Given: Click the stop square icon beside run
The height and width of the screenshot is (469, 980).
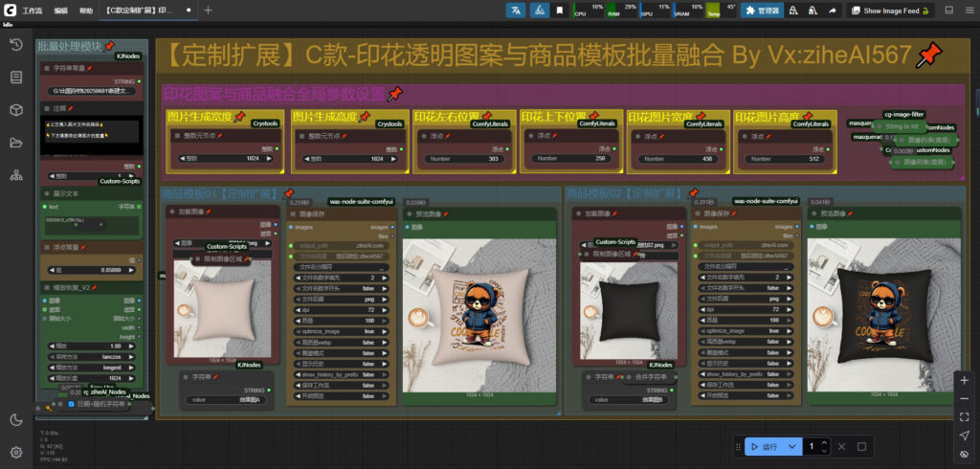Looking at the screenshot, I should tap(861, 446).
